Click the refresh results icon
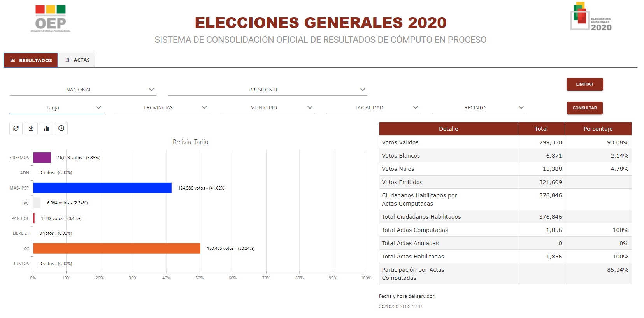The width and height of the screenshot is (644, 318). pos(16,128)
